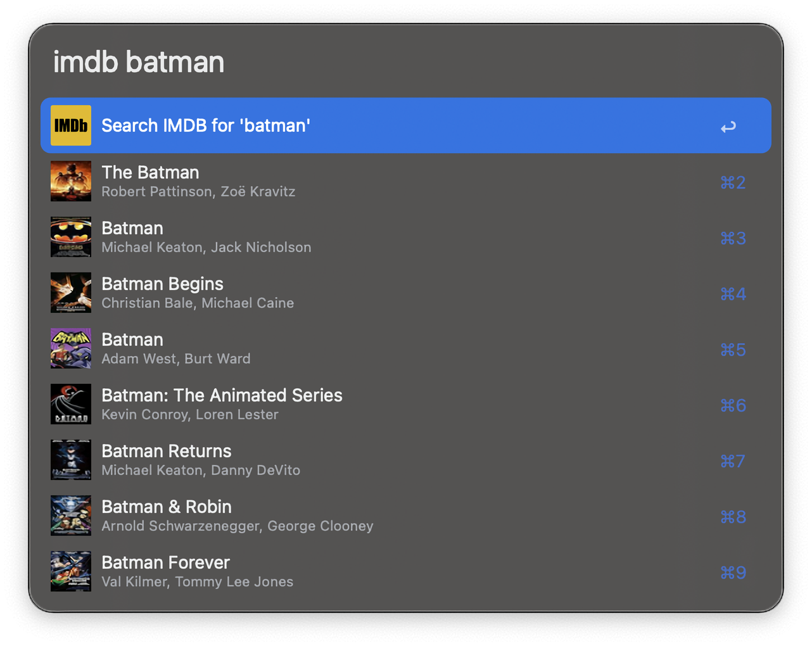Click the yellow IMDb logo icon
This screenshot has height=646, width=812.
(x=70, y=125)
